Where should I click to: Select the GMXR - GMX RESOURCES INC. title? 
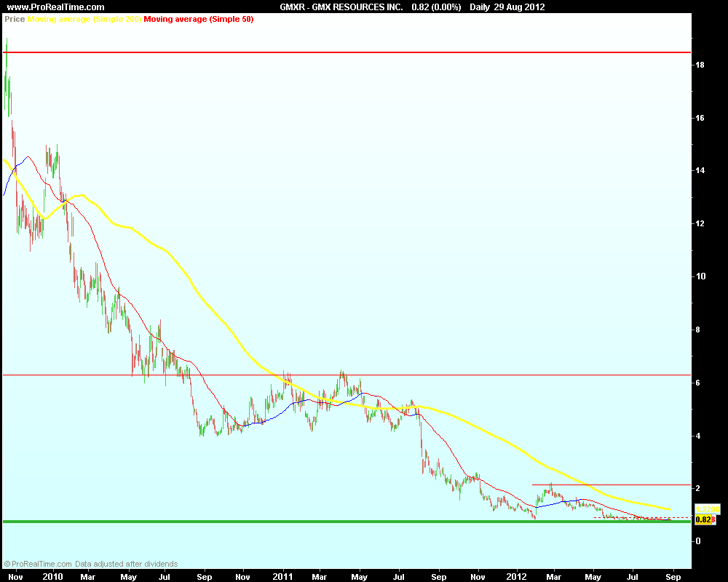(341, 7)
